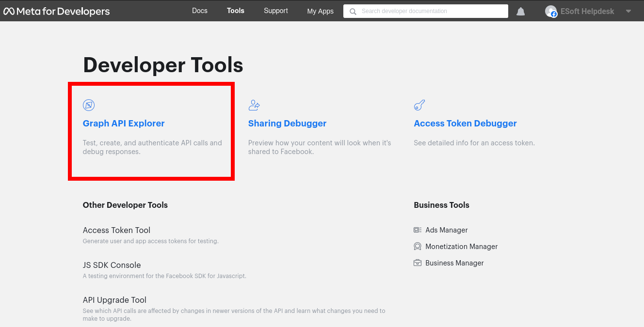Go to My Apps
Image resolution: width=644 pixels, height=327 pixels.
click(x=320, y=11)
